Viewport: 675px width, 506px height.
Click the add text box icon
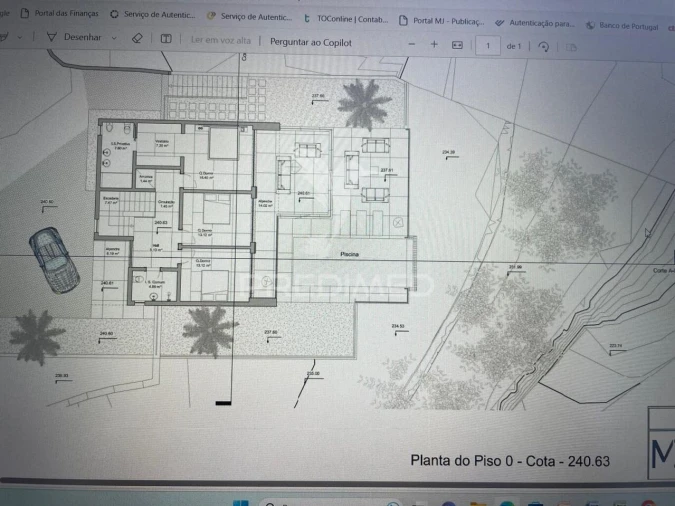[x=166, y=39]
